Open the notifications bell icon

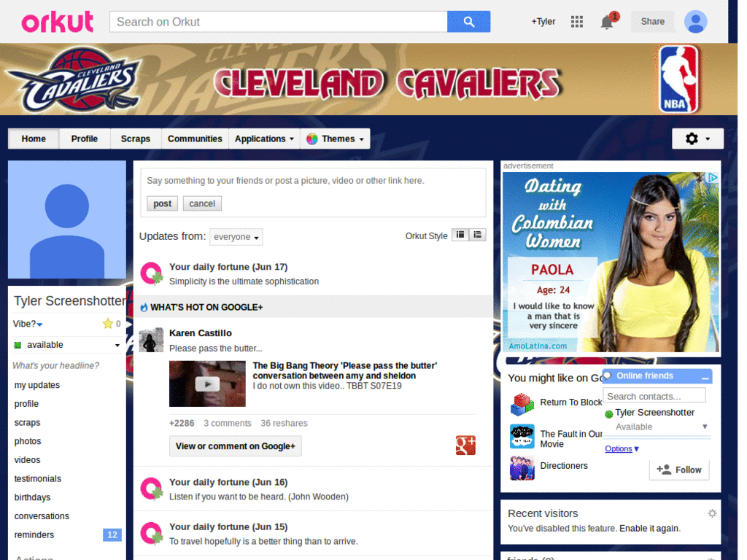point(607,21)
